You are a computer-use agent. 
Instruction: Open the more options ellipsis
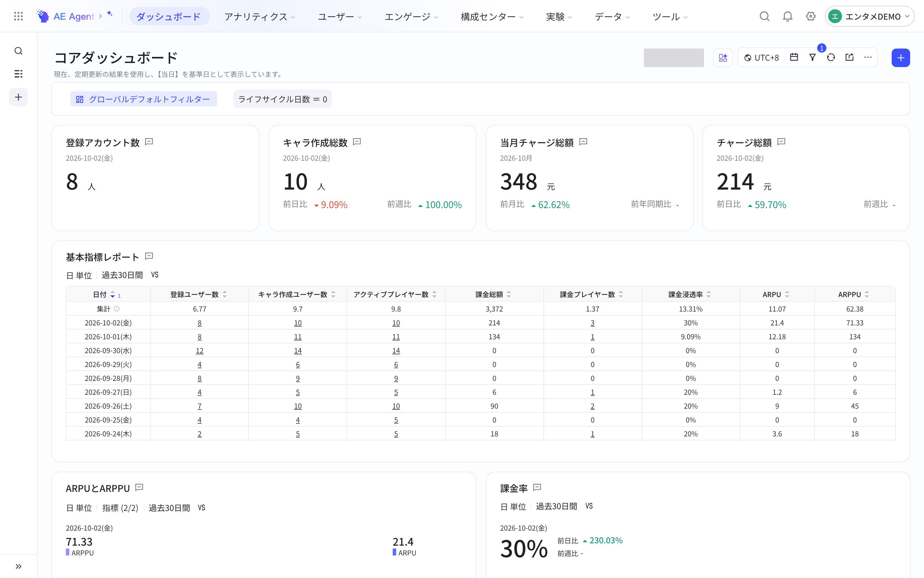click(868, 57)
